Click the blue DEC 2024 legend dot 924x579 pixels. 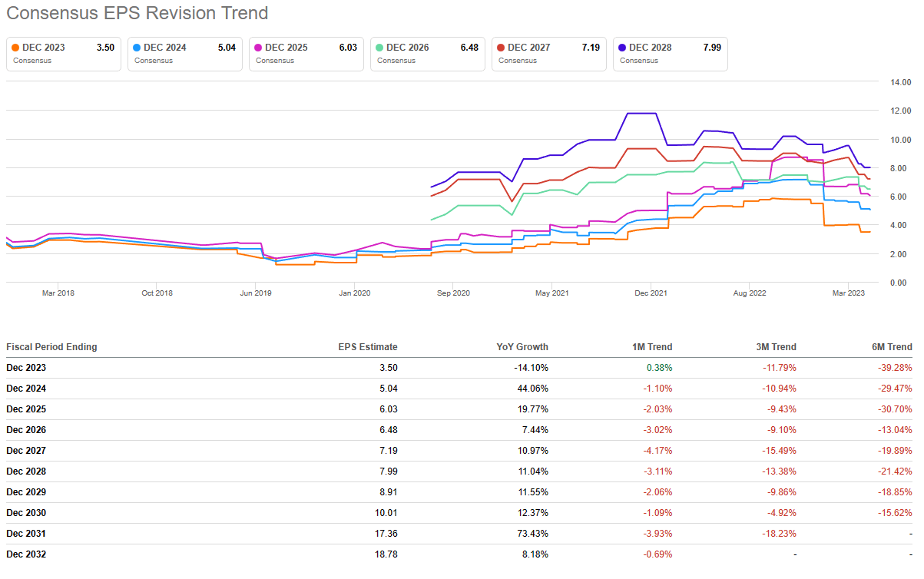pyautogui.click(x=137, y=48)
